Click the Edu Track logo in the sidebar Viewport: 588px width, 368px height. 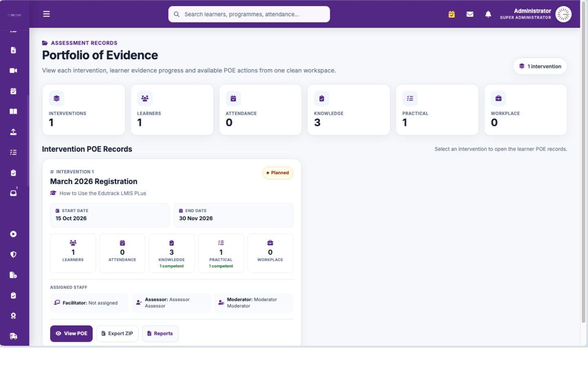(x=14, y=15)
